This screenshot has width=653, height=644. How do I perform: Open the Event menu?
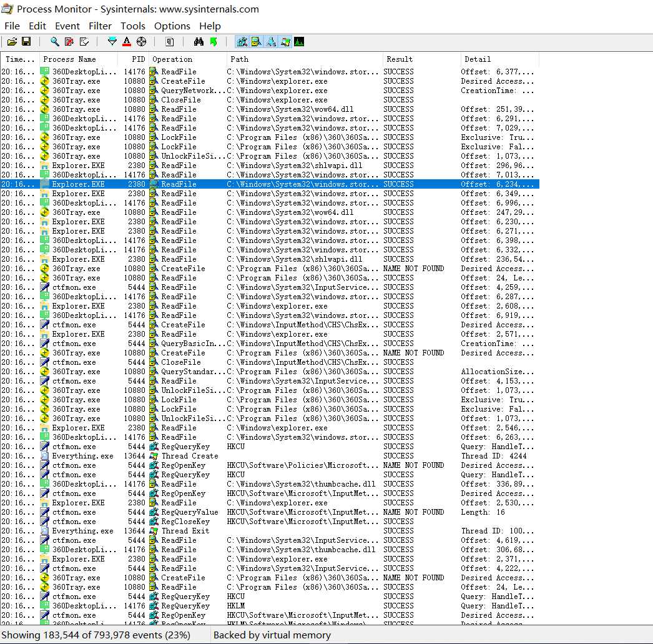pos(67,26)
